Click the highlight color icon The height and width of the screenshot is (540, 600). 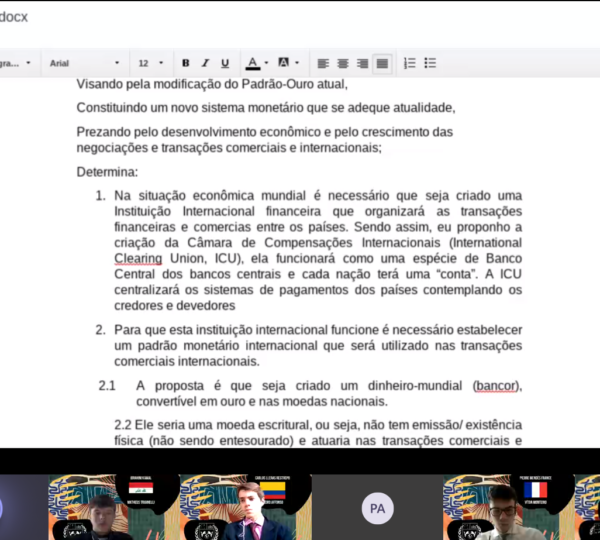(x=283, y=63)
